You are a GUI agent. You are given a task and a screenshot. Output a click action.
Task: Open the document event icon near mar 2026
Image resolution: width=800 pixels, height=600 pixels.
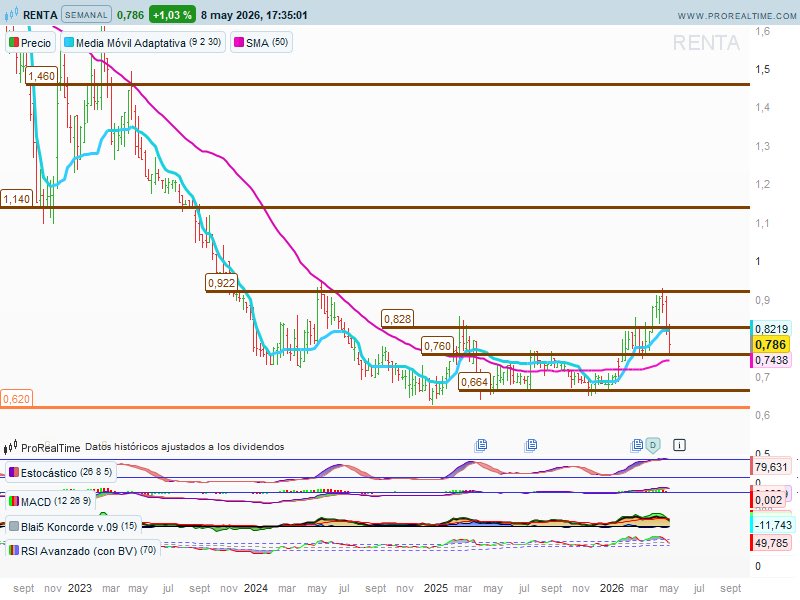click(637, 445)
